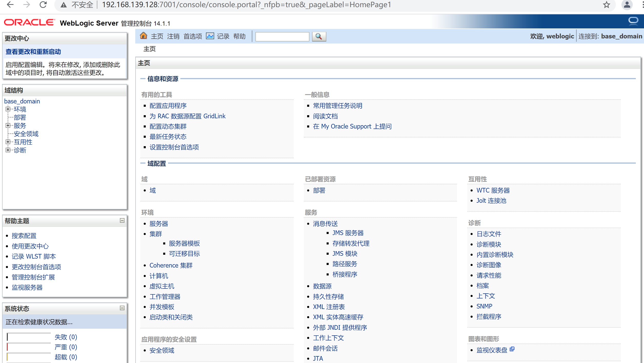Expand the 互用性 tree node
The image size is (644, 363).
(8, 142)
